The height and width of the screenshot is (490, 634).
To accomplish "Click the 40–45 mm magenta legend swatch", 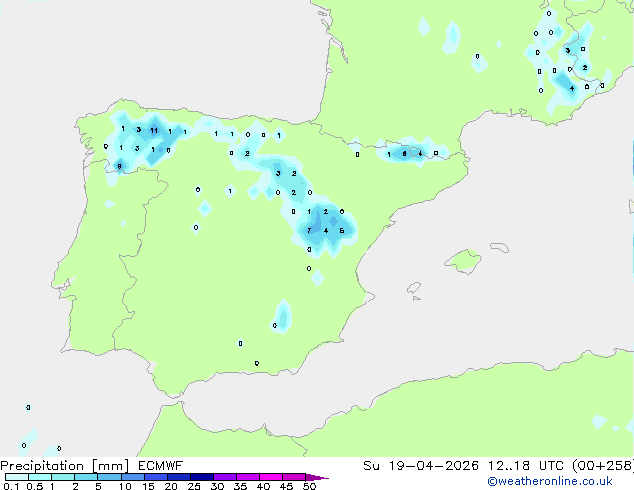I will (x=271, y=477).
